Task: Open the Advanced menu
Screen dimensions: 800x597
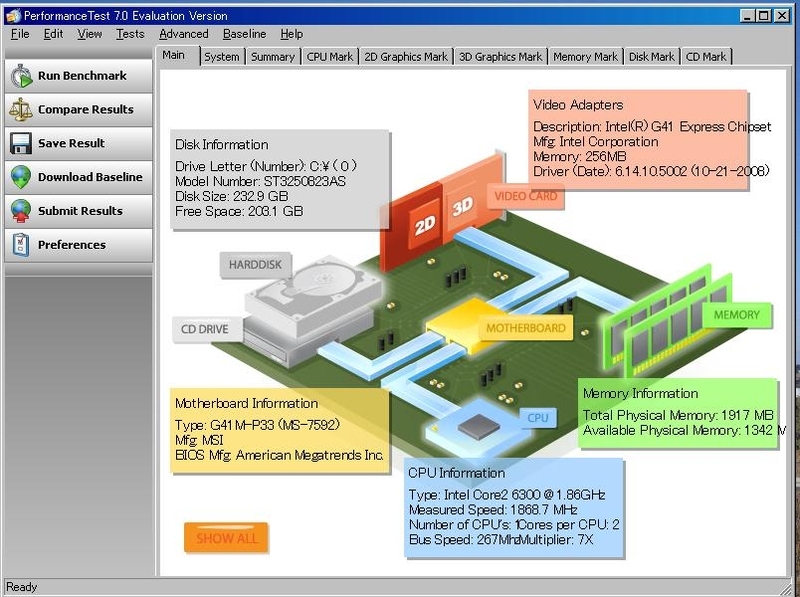Action: pyautogui.click(x=184, y=34)
